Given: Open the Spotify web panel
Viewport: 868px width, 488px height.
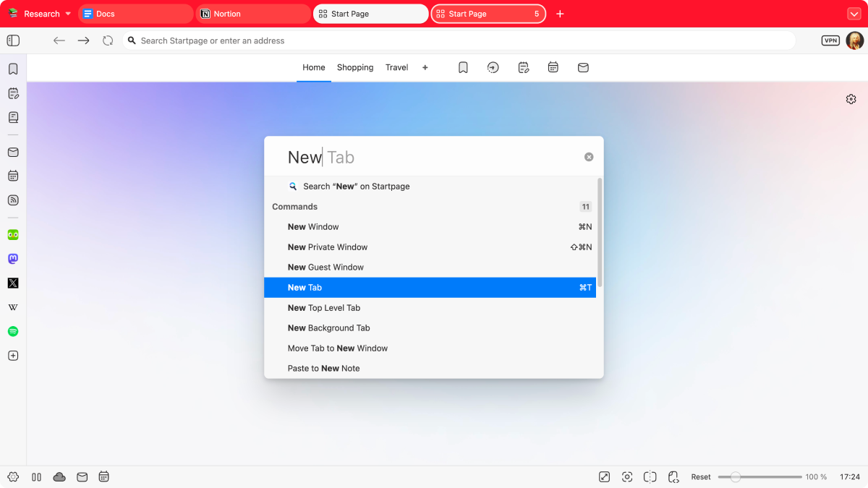Looking at the screenshot, I should (x=13, y=332).
